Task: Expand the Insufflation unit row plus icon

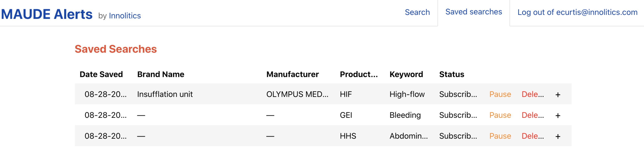Action: [557, 95]
